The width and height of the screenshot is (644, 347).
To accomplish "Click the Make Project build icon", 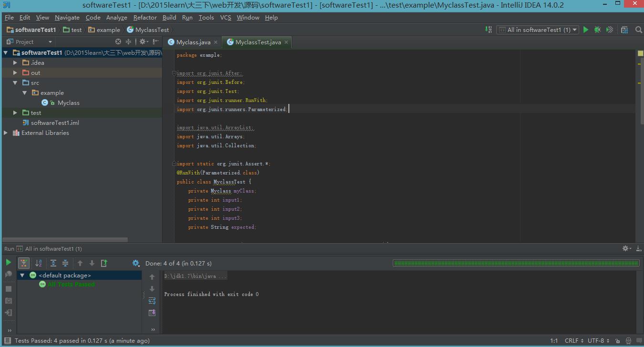I will [489, 30].
